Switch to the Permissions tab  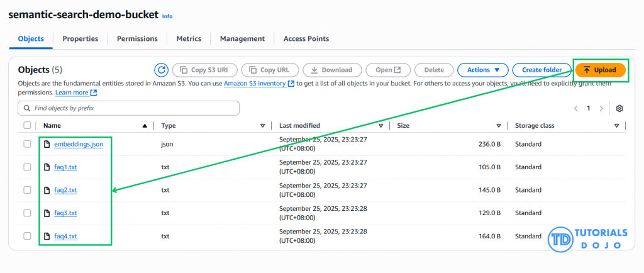pyautogui.click(x=137, y=39)
